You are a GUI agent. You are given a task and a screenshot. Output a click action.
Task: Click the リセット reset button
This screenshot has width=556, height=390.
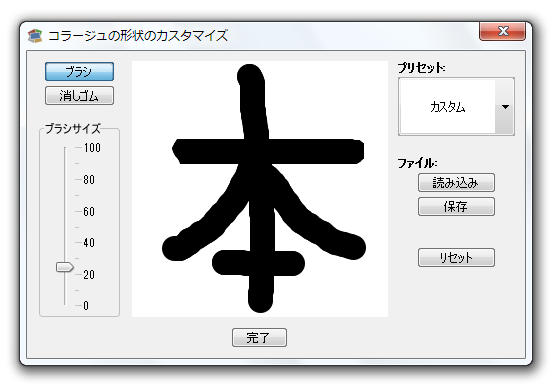456,257
